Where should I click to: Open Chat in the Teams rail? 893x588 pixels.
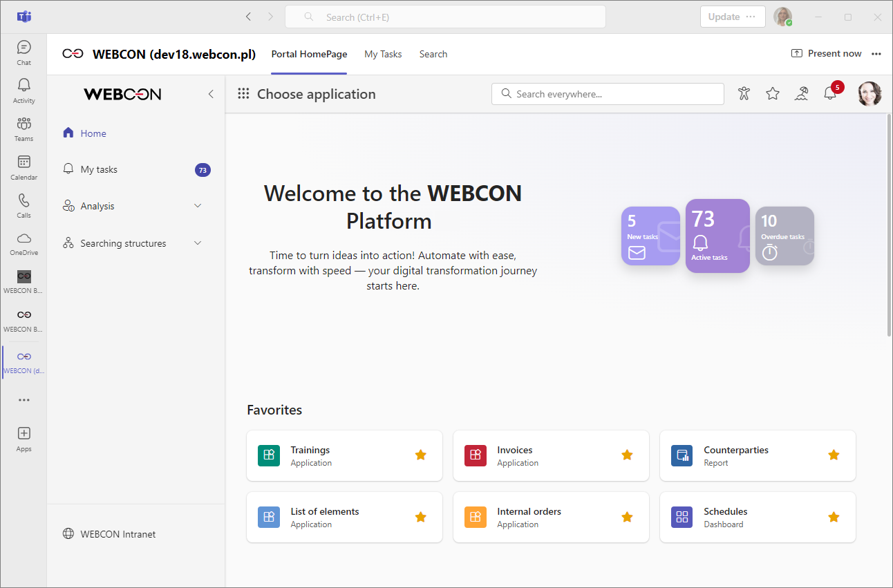pyautogui.click(x=23, y=53)
